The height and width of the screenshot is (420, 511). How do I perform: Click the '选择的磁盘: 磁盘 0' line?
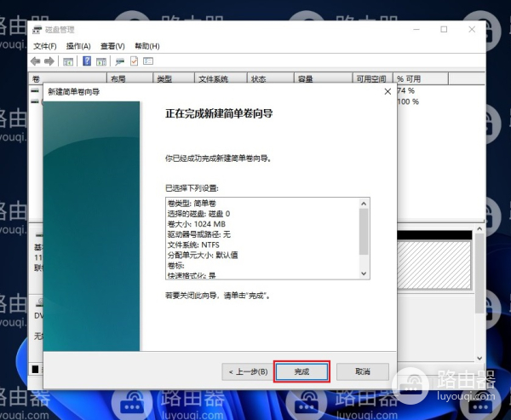click(x=198, y=214)
